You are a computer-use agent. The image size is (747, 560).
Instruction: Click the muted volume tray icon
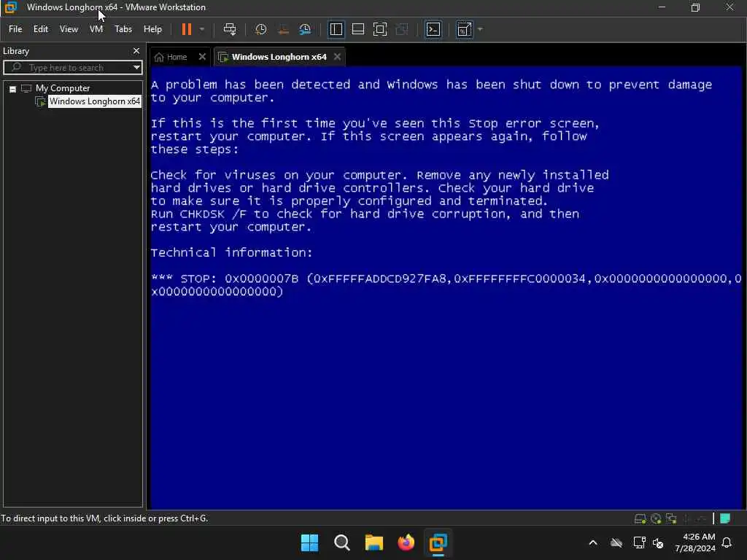coord(658,542)
